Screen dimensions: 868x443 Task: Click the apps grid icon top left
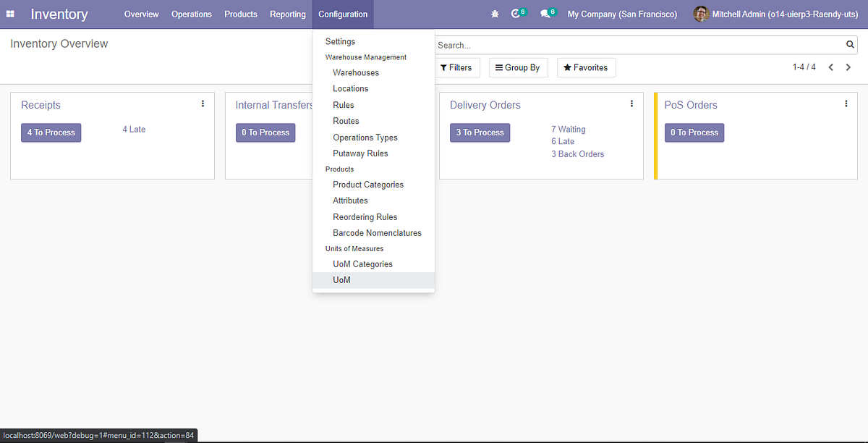10,14
